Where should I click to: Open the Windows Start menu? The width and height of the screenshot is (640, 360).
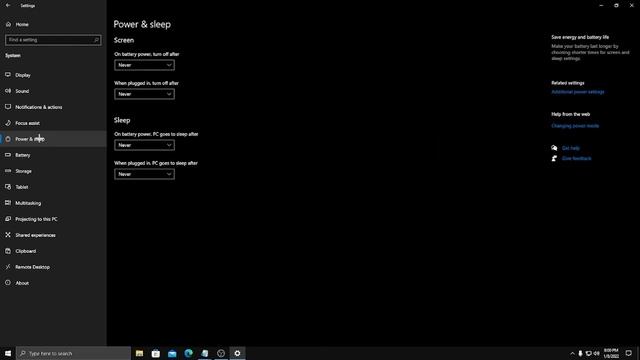pos(8,353)
